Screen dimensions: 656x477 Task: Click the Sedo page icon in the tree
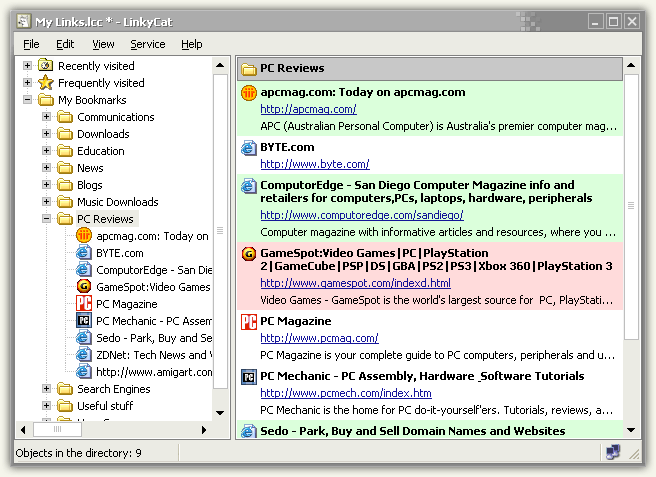click(84, 338)
